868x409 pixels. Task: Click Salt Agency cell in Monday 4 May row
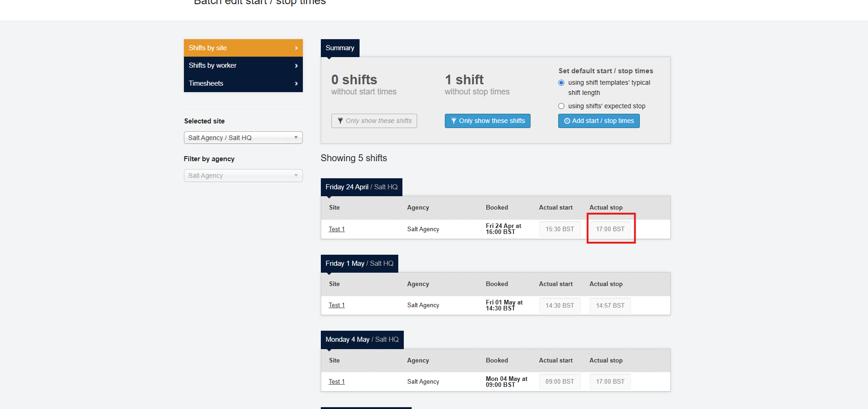pyautogui.click(x=423, y=382)
